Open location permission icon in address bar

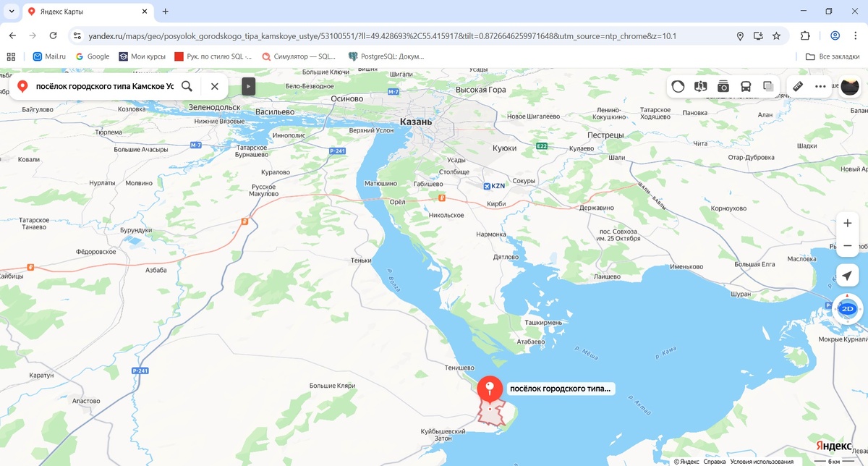pyautogui.click(x=740, y=35)
